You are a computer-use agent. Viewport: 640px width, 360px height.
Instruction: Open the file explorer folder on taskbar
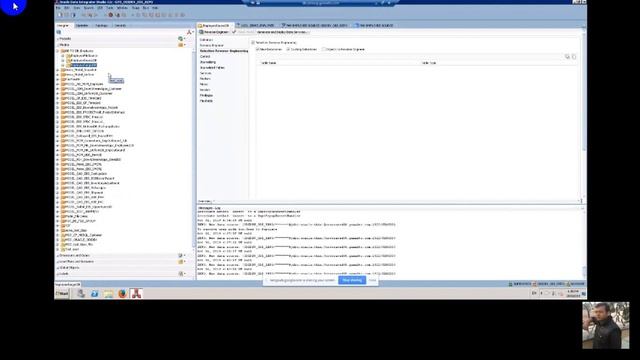click(x=108, y=293)
